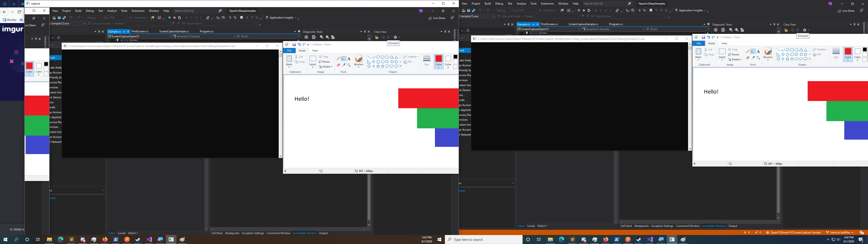Select the Fill with color tool
The width and height of the screenshot is (868, 244).
point(343,58)
